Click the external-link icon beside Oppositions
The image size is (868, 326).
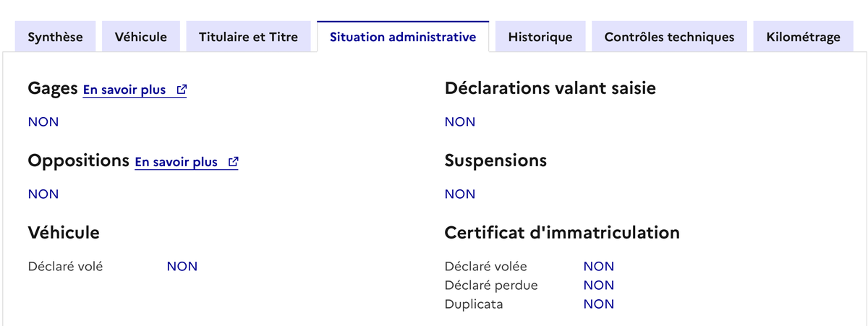coord(233,163)
